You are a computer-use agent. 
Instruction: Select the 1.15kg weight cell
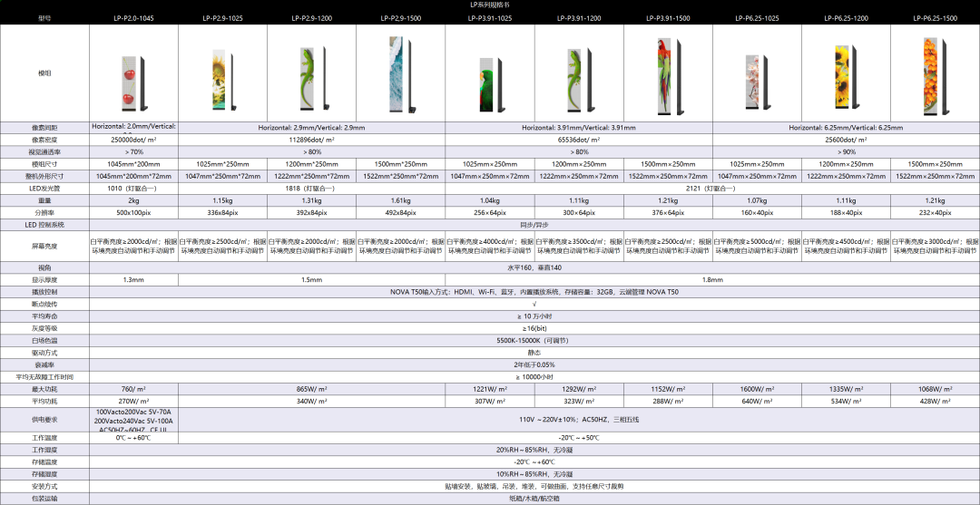tap(222, 200)
